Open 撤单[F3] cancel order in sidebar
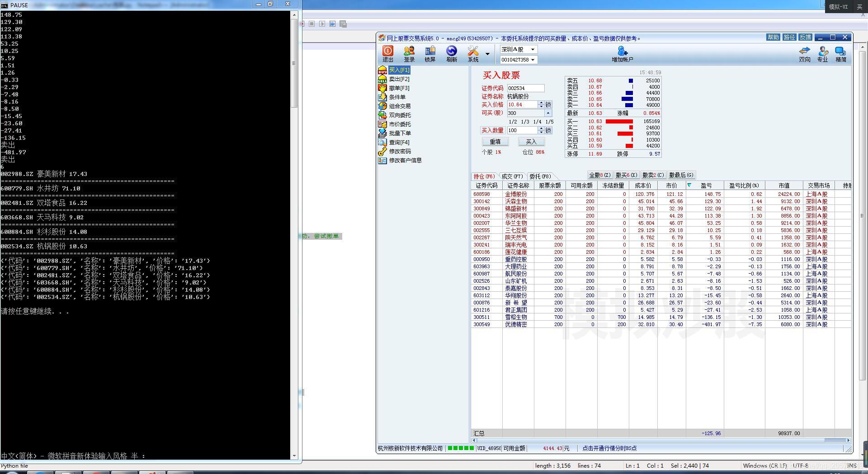The image size is (868, 474). [x=399, y=88]
